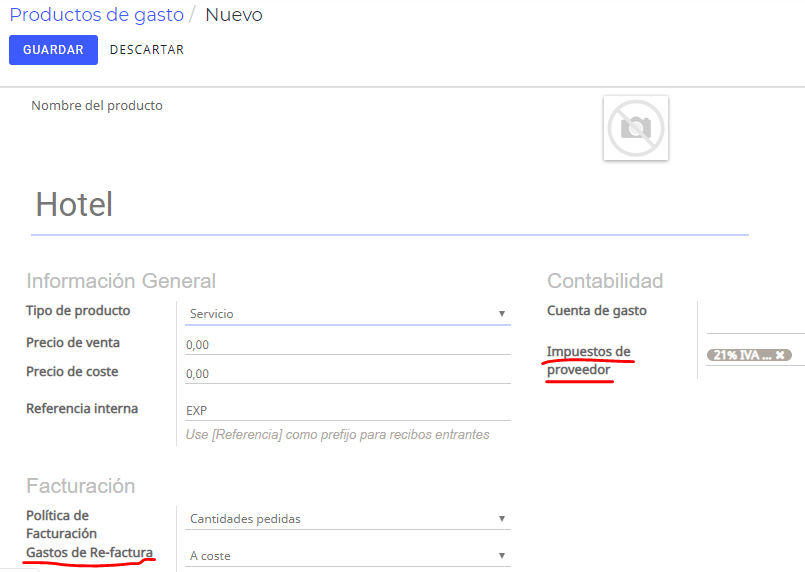Open the Gastos de Re-factura dropdown

click(348, 556)
